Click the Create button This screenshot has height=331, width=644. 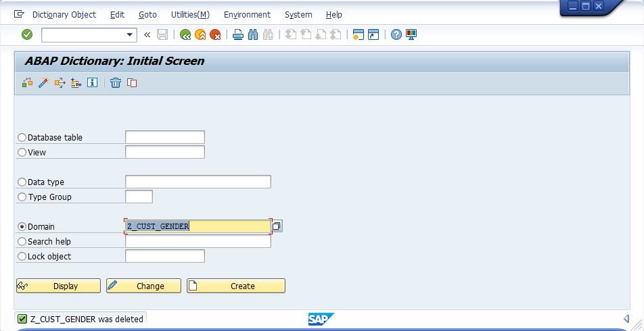pos(235,286)
